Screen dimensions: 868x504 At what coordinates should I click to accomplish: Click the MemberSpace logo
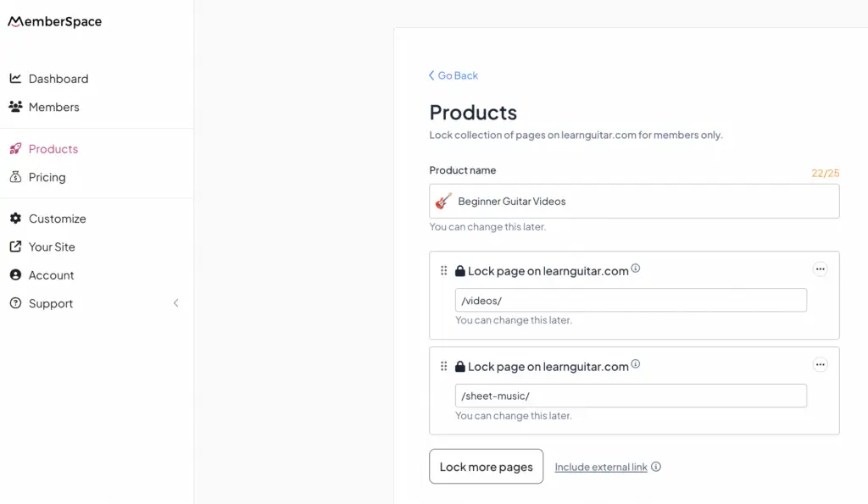click(55, 22)
